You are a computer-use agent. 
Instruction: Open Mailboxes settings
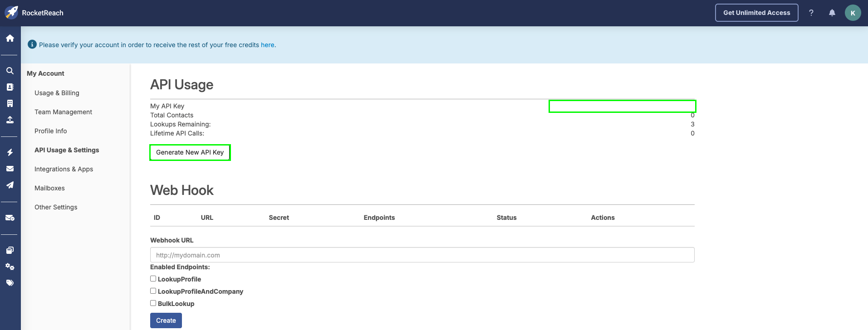coord(49,188)
